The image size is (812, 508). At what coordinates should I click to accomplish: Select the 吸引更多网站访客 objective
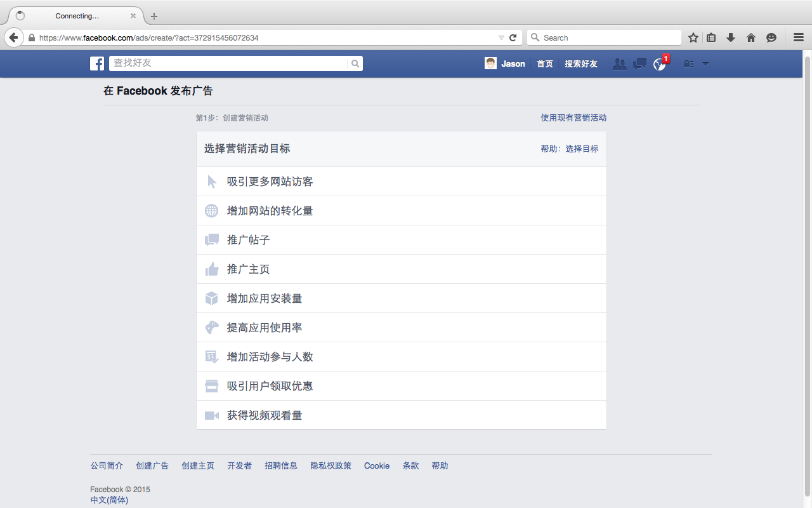click(402, 182)
